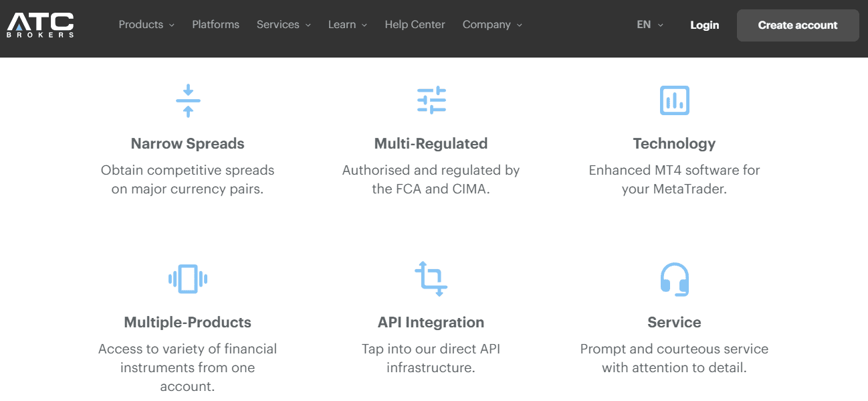Viewport: 868px width, 401px height.
Task: Click the Narrow Spreads heading
Action: (187, 143)
